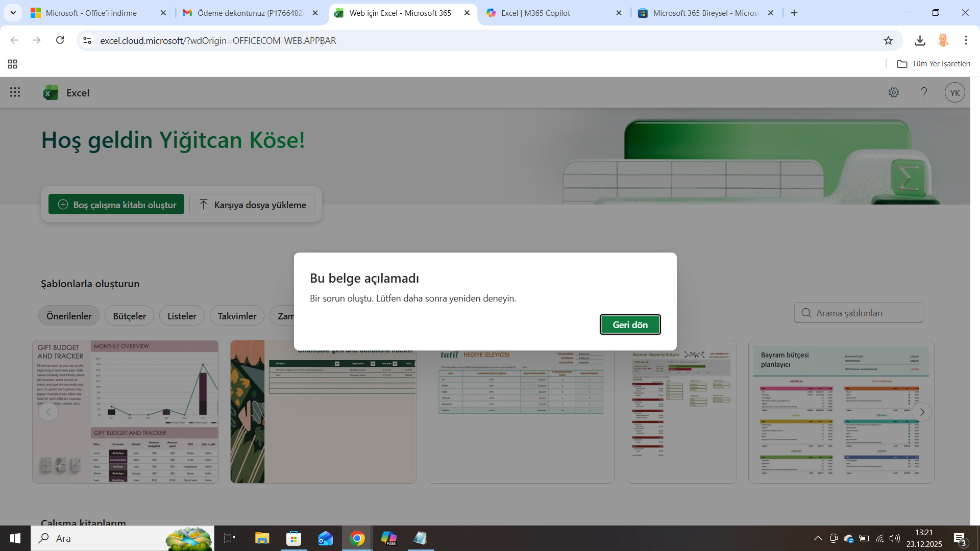
Task: Open the new tab with plus button
Action: coord(794,13)
